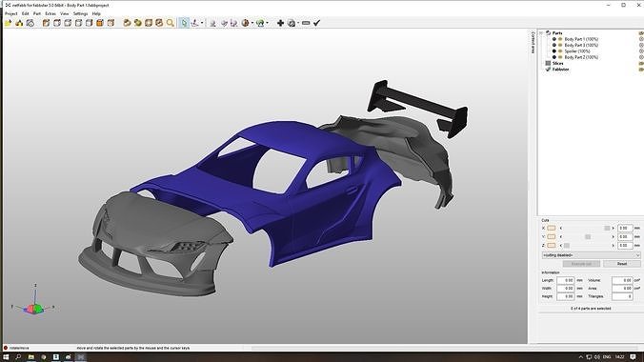Click the X cut position value field
The width and height of the screenshot is (644, 362).
[x=625, y=228]
